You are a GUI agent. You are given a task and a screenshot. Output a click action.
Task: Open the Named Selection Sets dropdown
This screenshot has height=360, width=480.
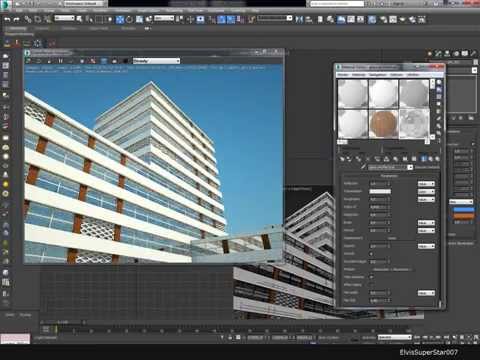275,18
